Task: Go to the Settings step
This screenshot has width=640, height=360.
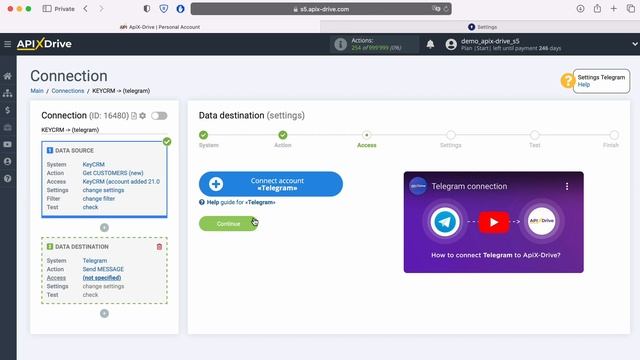Action: (451, 135)
